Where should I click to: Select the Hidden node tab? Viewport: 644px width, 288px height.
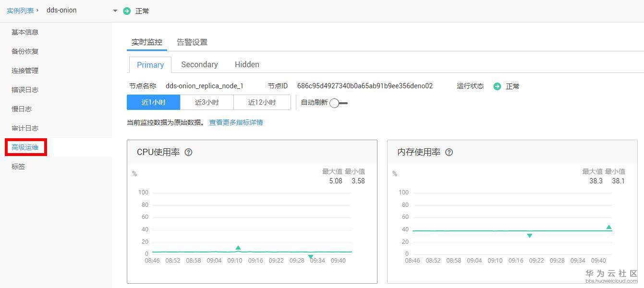[247, 64]
